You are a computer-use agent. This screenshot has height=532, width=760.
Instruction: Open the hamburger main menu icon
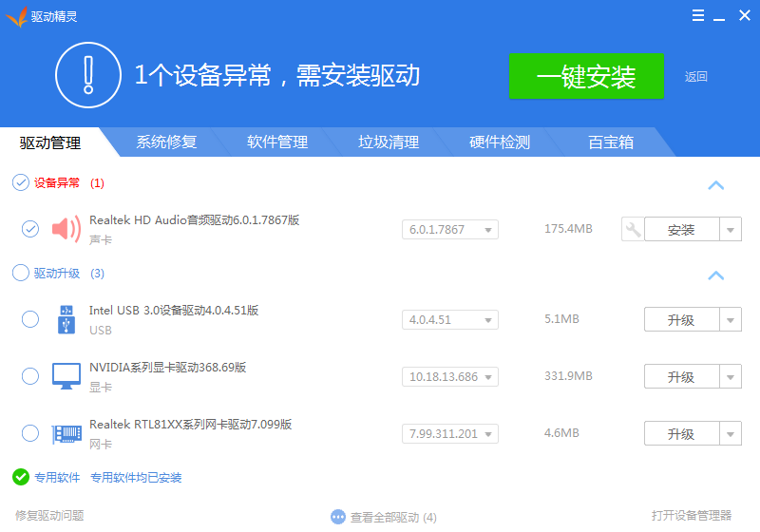point(698,15)
